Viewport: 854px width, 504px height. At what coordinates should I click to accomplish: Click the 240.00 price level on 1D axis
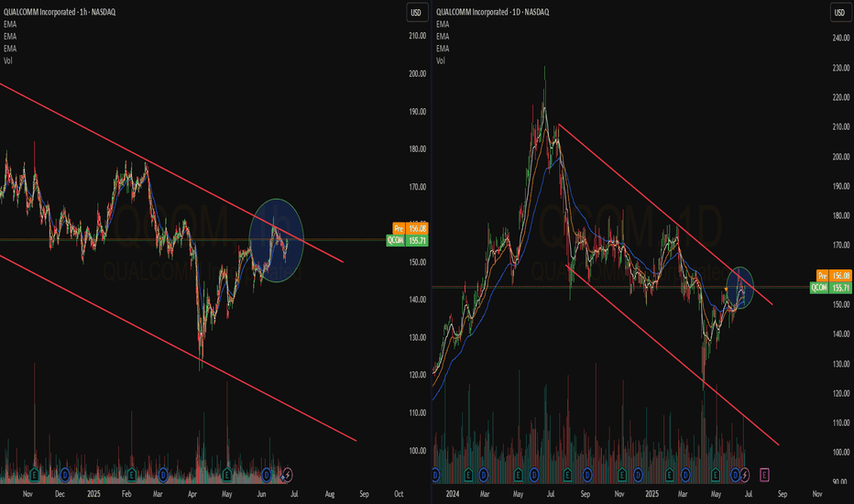(841, 38)
